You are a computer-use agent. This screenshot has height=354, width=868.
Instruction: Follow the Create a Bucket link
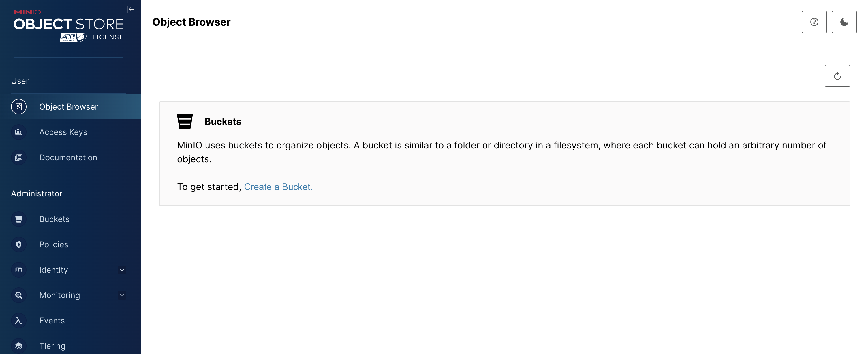278,187
